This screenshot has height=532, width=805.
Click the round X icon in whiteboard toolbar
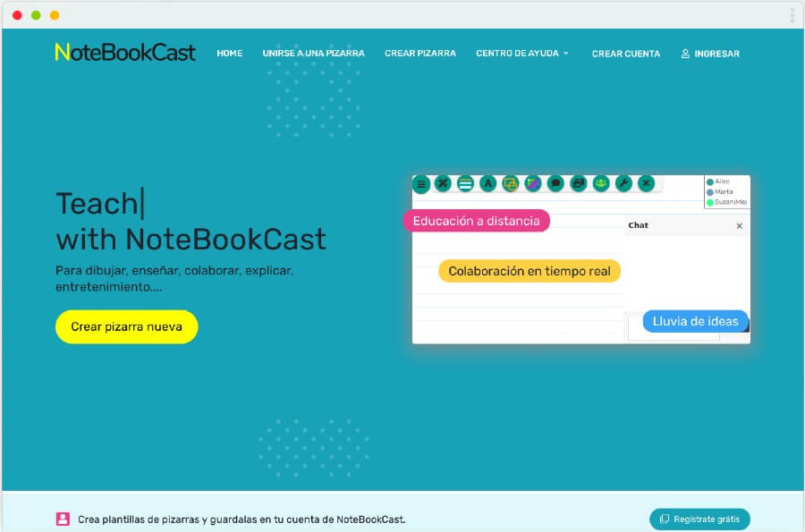pyautogui.click(x=646, y=183)
